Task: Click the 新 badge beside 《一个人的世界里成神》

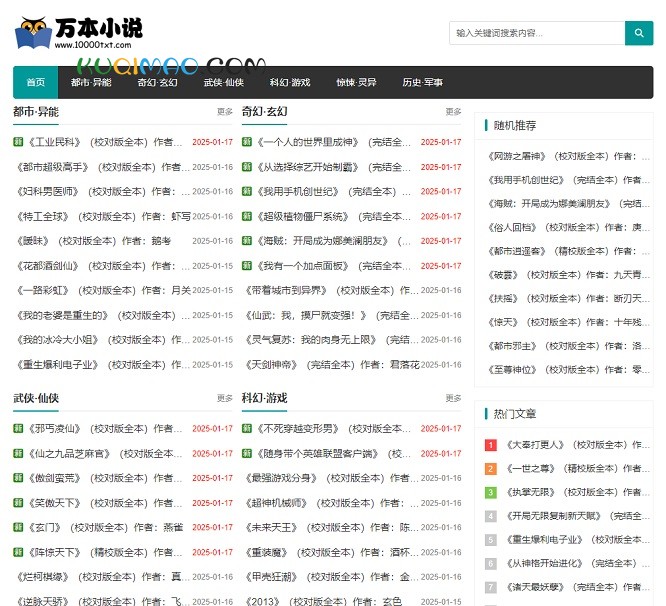Action: point(247,142)
